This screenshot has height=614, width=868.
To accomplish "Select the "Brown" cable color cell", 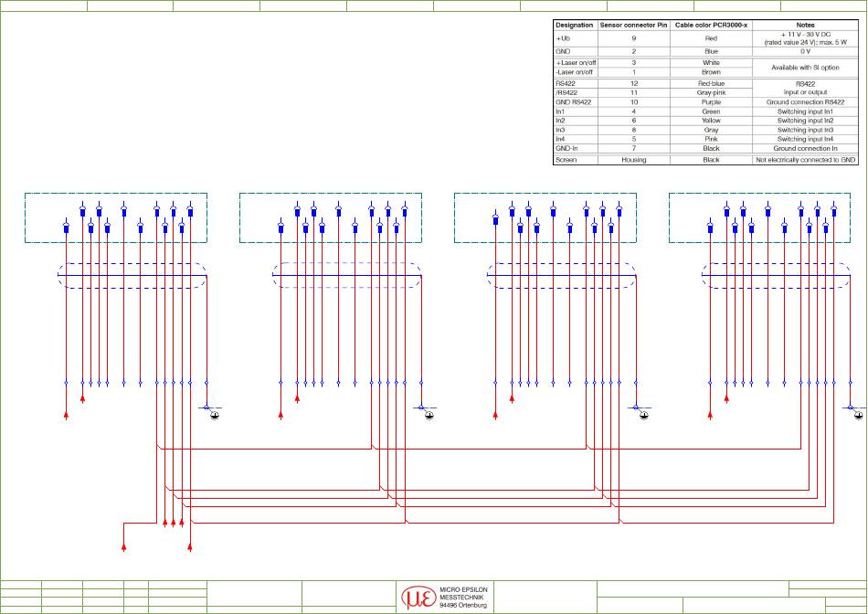I will (712, 72).
